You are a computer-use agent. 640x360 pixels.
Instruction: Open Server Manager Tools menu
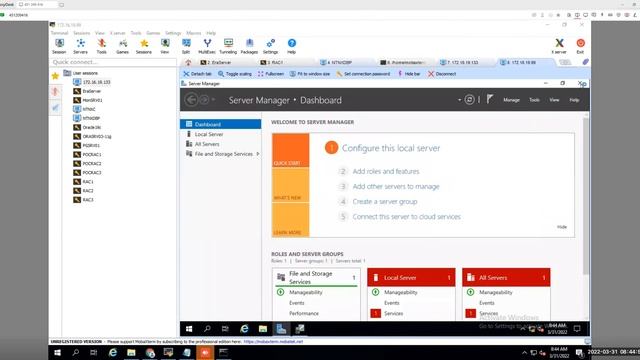pyautogui.click(x=534, y=100)
